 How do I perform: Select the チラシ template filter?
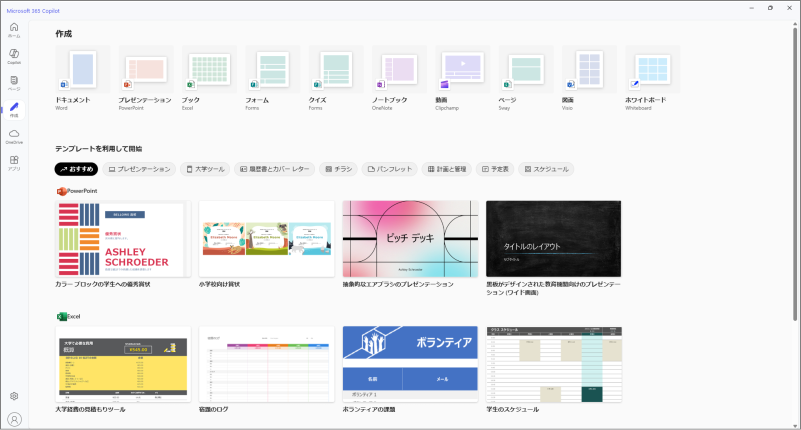click(x=338, y=169)
